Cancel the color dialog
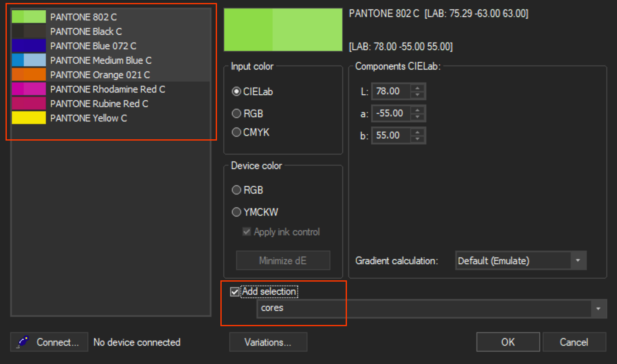 click(x=574, y=342)
